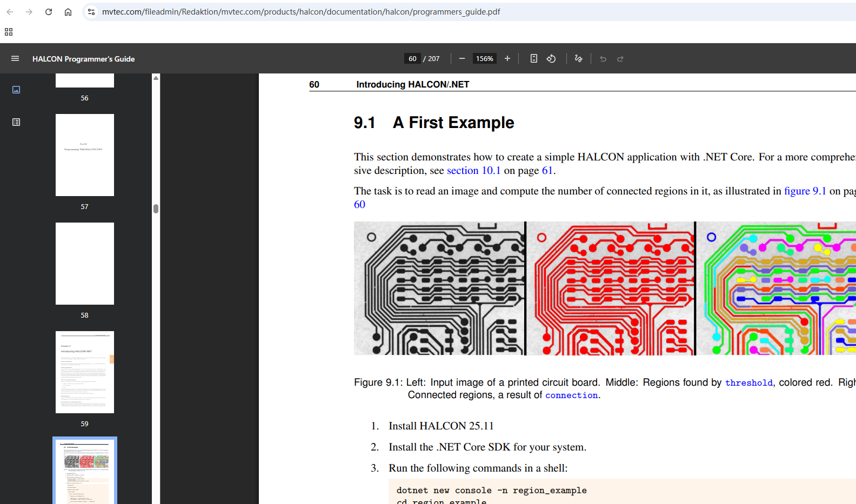The height and width of the screenshot is (504, 856).
Task: Show the document outline panel
Action: (x=16, y=122)
